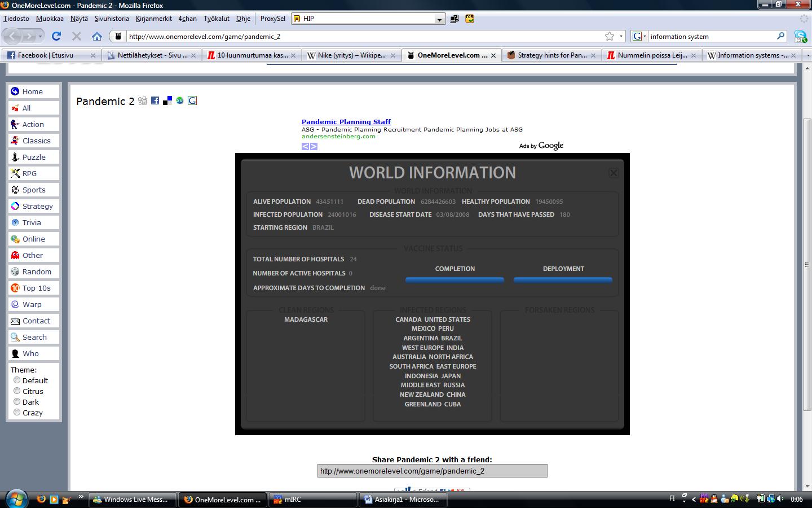
Task: Close the World Information panel
Action: point(614,173)
